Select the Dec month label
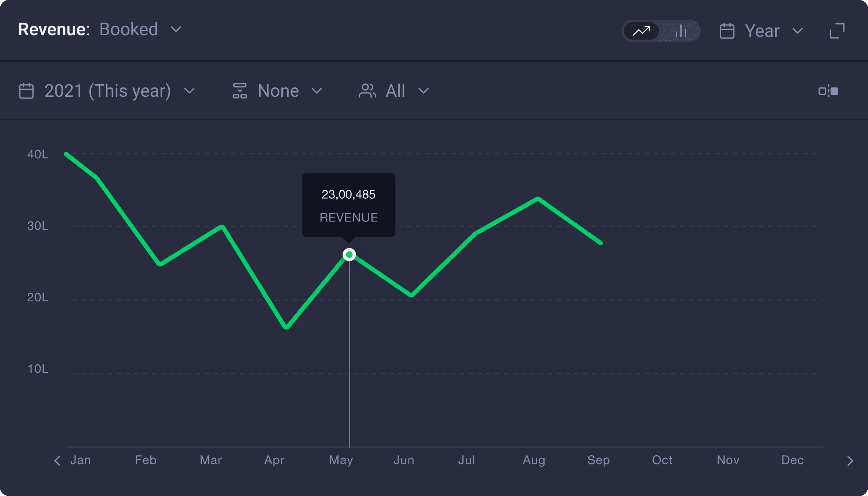 click(x=792, y=460)
